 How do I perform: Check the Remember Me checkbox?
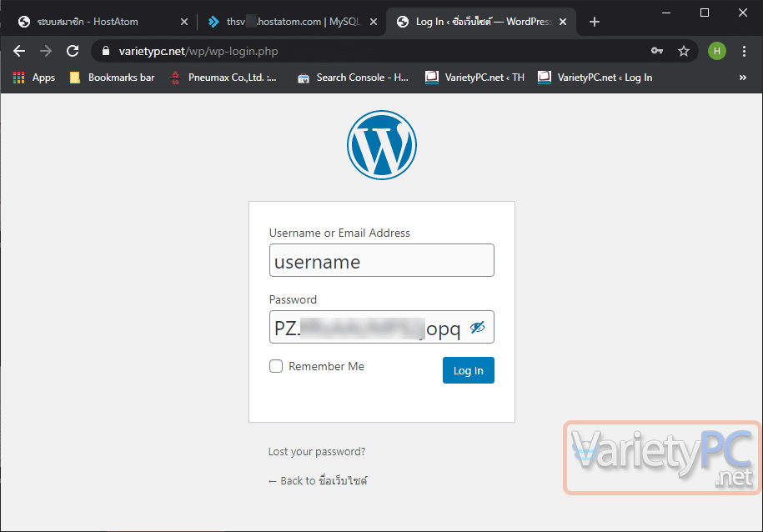(276, 366)
